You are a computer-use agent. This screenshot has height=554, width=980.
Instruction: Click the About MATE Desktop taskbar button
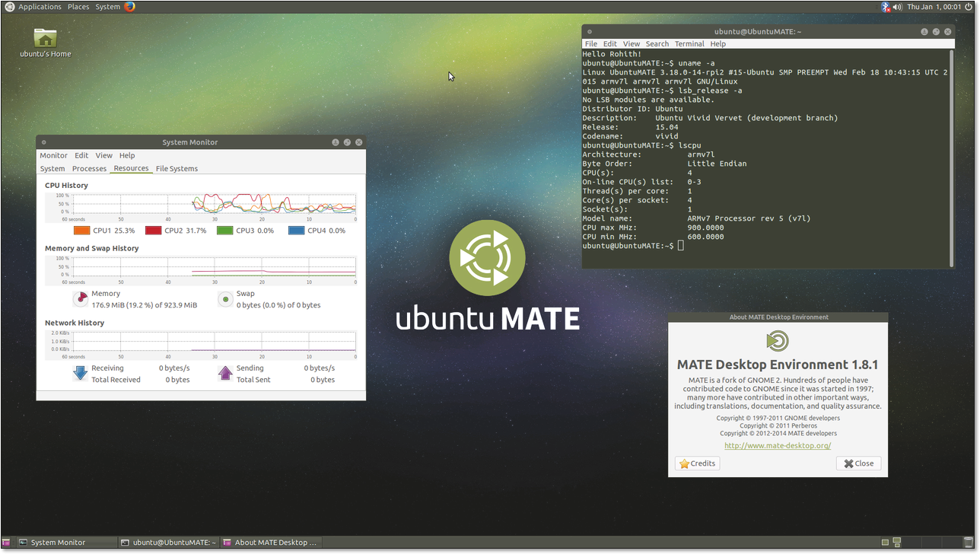click(271, 543)
